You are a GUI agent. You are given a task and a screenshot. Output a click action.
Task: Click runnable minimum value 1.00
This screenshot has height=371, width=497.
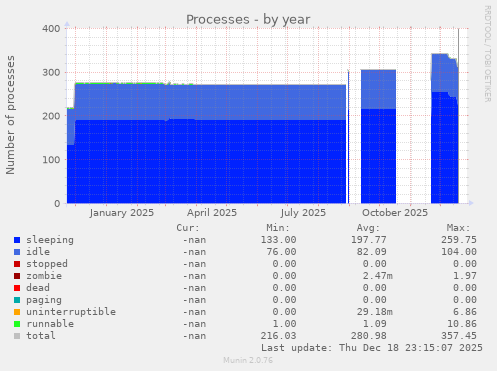coord(284,324)
